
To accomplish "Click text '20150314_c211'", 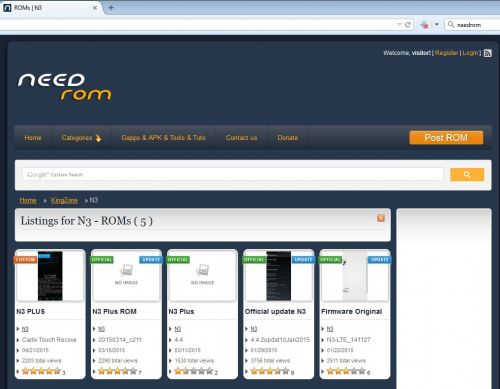I will click(120, 340).
